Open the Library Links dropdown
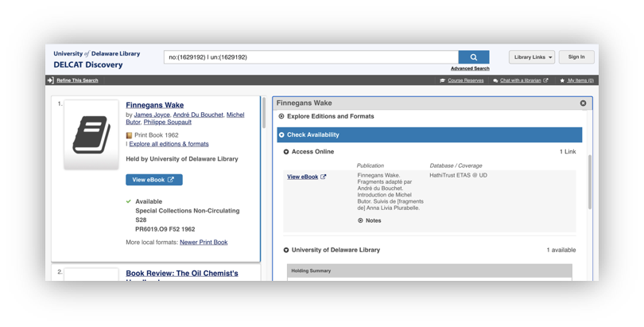This screenshot has height=327, width=644. [532, 57]
